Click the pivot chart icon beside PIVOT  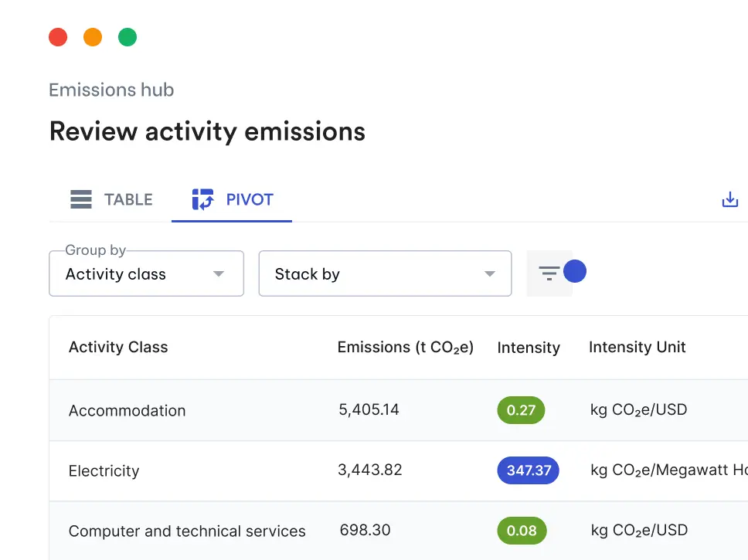pyautogui.click(x=202, y=199)
